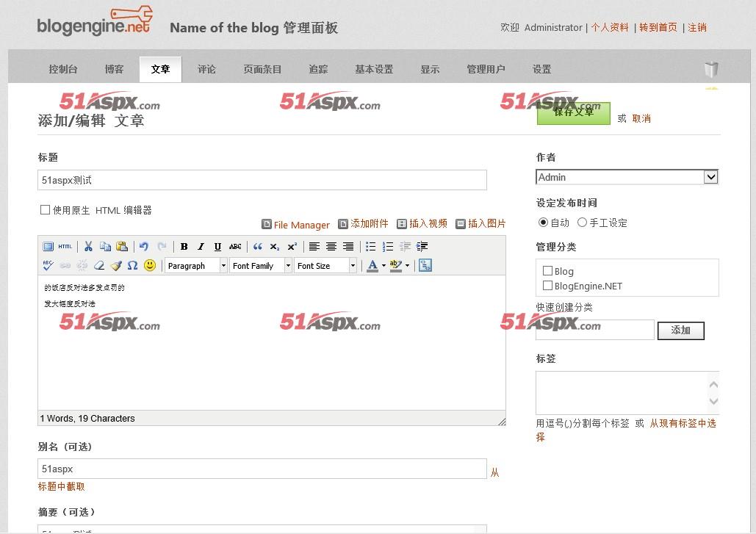Open the 博客 tab

tap(115, 69)
